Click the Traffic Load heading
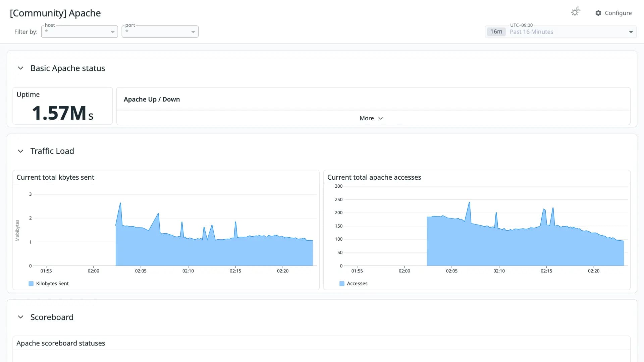 click(x=52, y=151)
